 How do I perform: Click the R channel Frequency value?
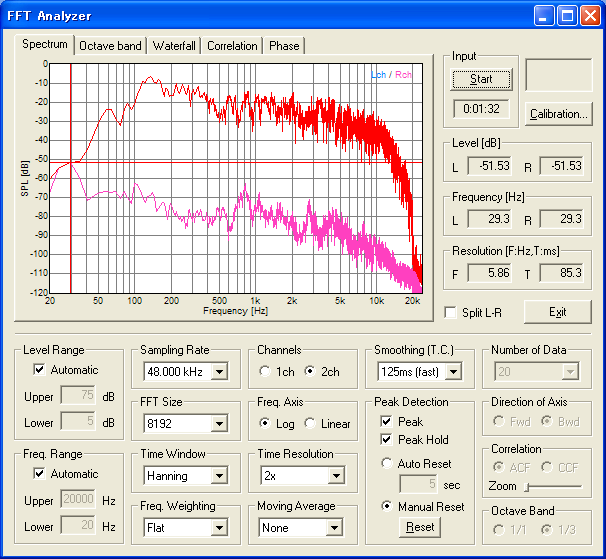(x=561, y=219)
